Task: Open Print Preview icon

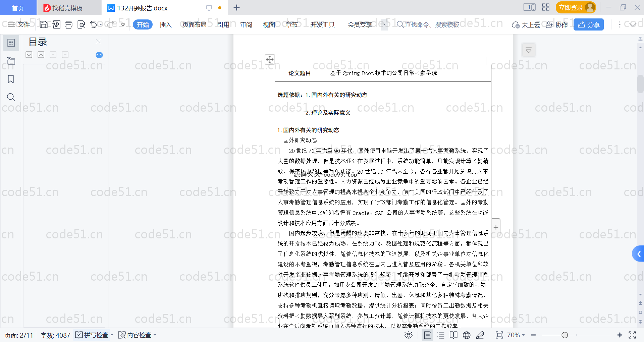Action: tap(81, 24)
